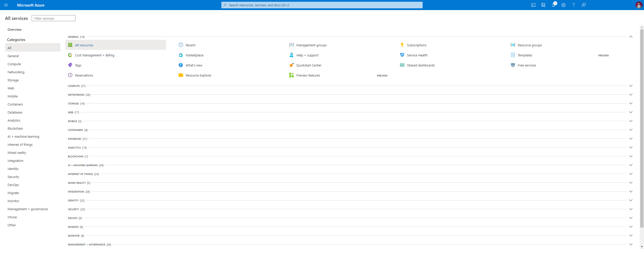Open Cost Management + Billing
The height and width of the screenshot is (254, 644).
point(95,55)
